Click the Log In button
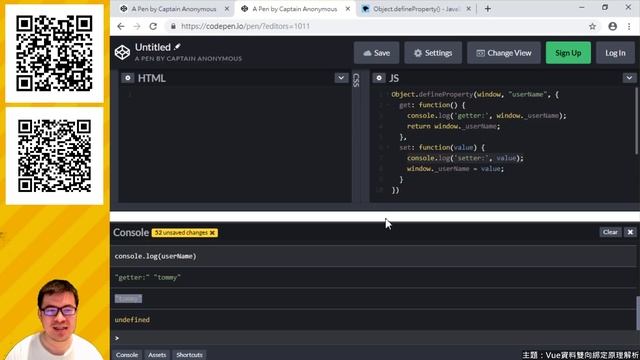Screen dimensions: 640x360 tap(615, 53)
